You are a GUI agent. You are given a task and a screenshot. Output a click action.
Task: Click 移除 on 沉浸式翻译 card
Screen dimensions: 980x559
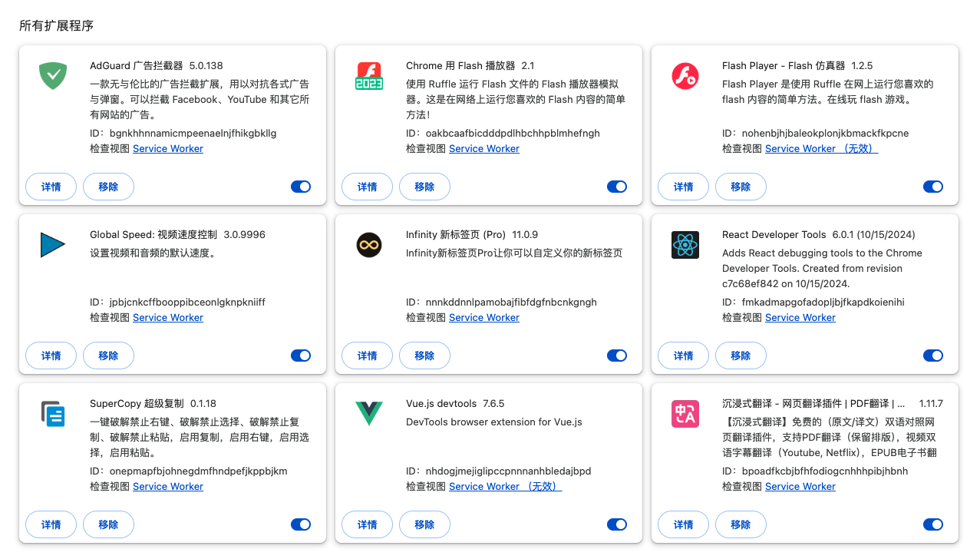click(741, 524)
